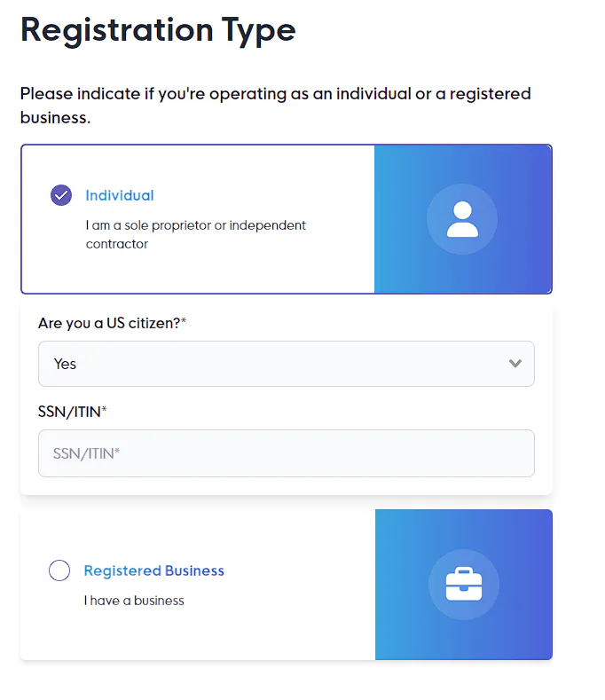The image size is (605, 700).
Task: Toggle the Individual checkmark circle
Action: pos(61,195)
